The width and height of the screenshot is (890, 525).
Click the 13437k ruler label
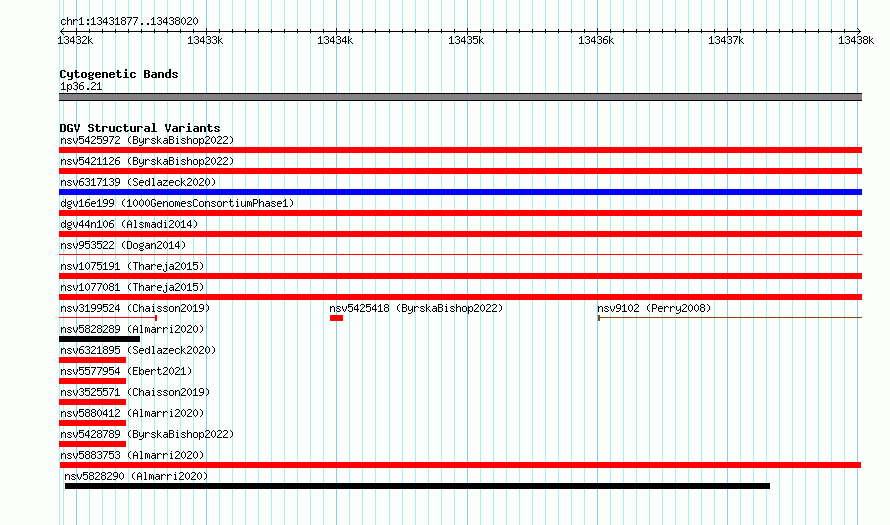pyautogui.click(x=726, y=40)
